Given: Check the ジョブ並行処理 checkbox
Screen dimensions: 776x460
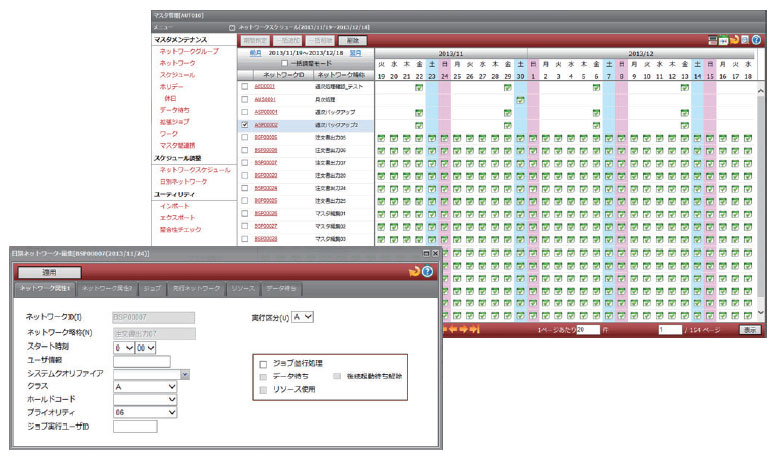Looking at the screenshot, I should click(x=264, y=364).
